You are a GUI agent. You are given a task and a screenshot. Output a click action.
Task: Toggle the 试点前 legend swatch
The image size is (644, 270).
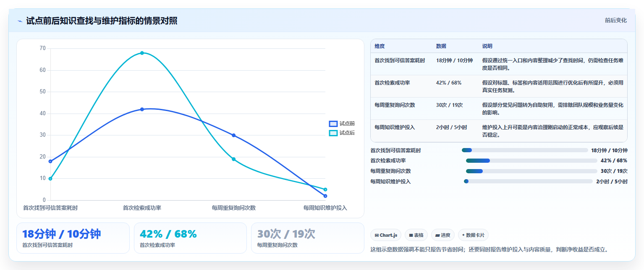pyautogui.click(x=333, y=124)
